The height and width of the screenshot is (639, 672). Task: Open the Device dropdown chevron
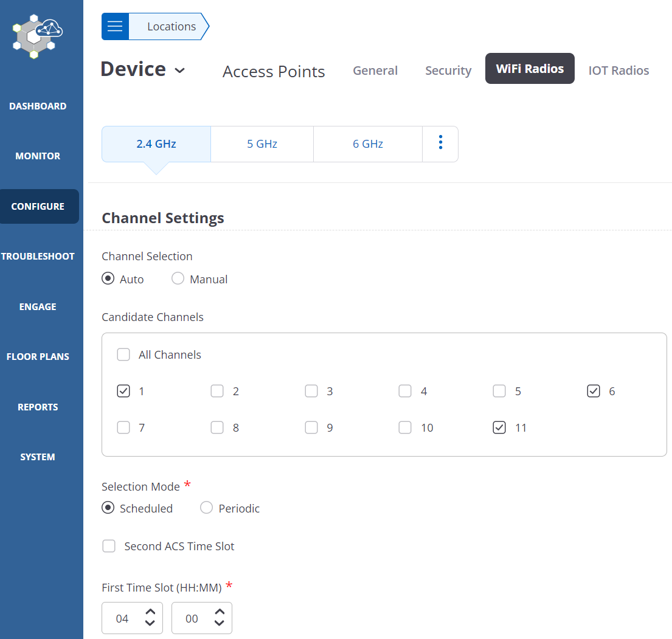pos(180,71)
